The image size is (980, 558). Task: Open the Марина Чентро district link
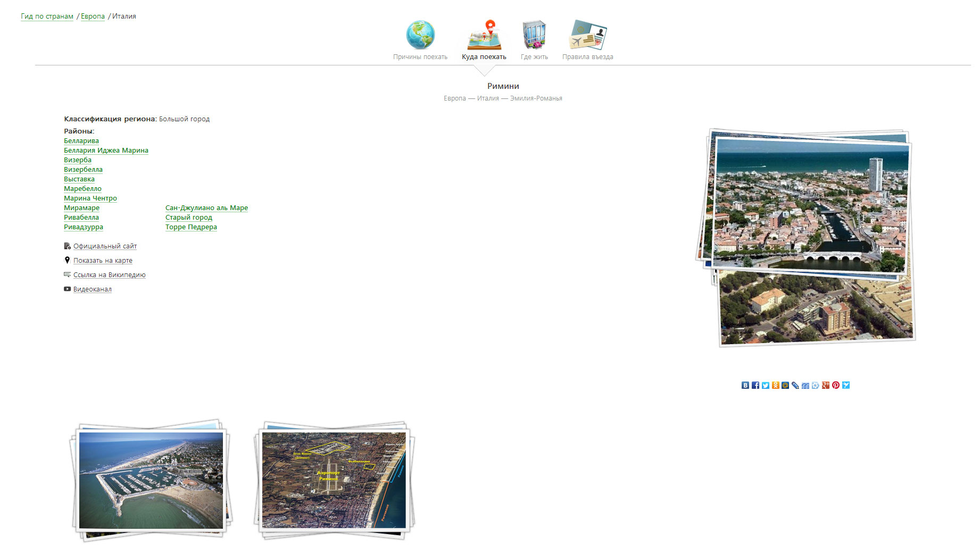tap(90, 198)
